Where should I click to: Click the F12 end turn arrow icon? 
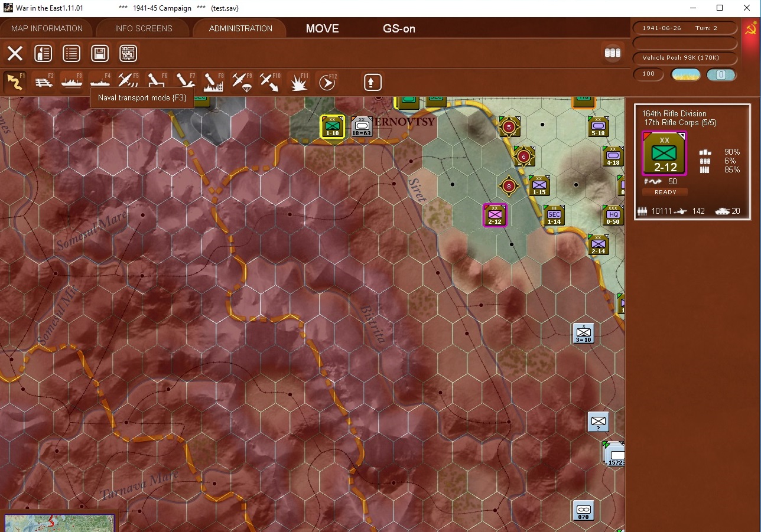click(327, 82)
